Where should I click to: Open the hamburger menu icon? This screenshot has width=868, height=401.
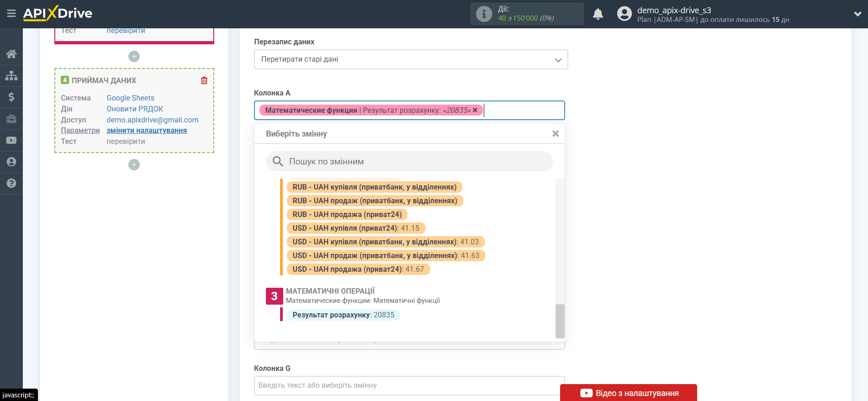(11, 14)
